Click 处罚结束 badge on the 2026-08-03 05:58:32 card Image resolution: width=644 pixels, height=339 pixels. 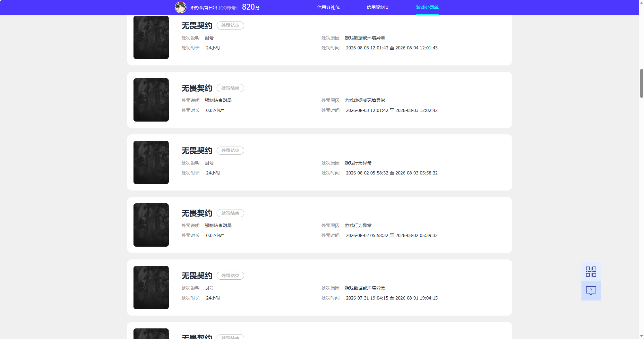click(x=230, y=150)
